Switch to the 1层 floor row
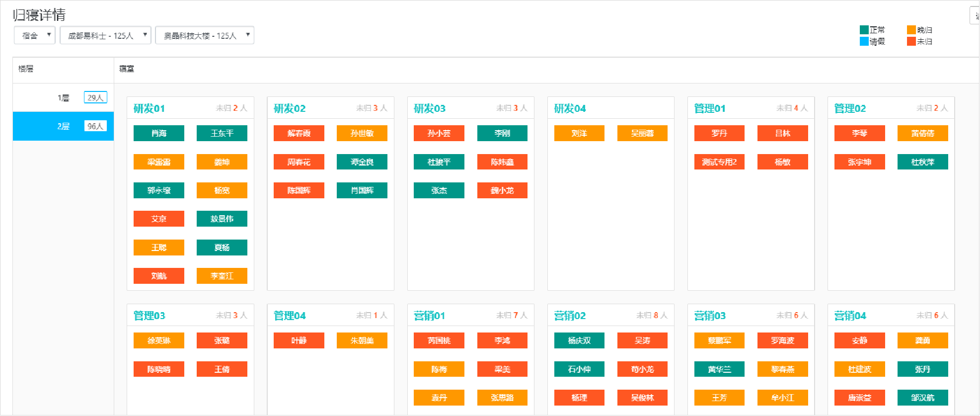The height and width of the screenshot is (416, 980). (x=63, y=98)
